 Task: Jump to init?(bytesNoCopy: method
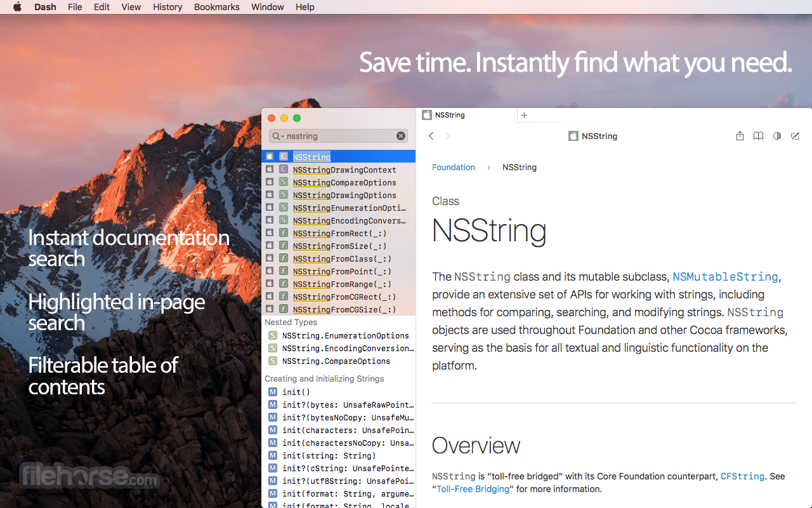pyautogui.click(x=339, y=417)
